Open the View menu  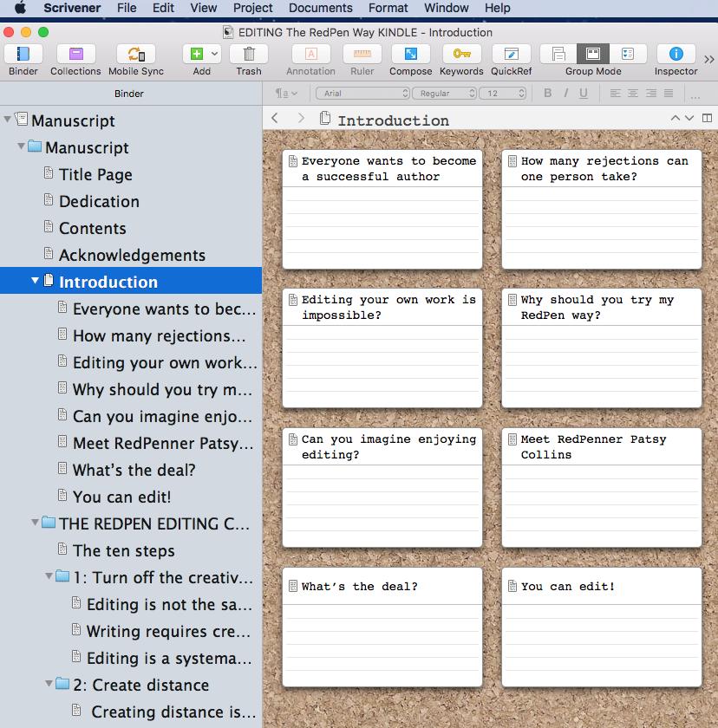pos(204,8)
